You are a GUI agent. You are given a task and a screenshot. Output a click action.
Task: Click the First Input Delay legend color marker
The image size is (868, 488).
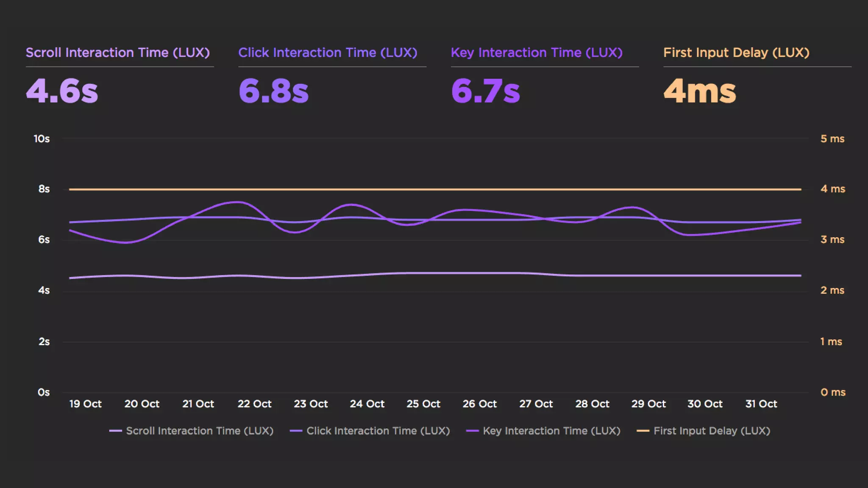click(643, 431)
